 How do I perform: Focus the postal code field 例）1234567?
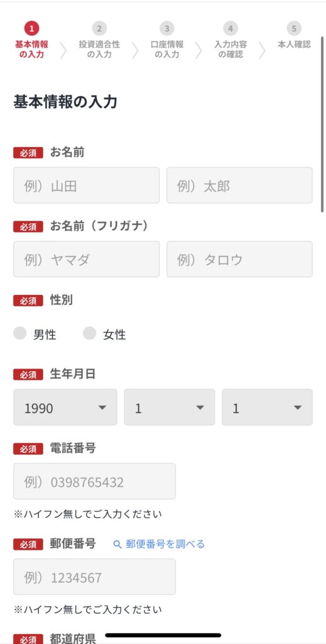[x=95, y=577]
